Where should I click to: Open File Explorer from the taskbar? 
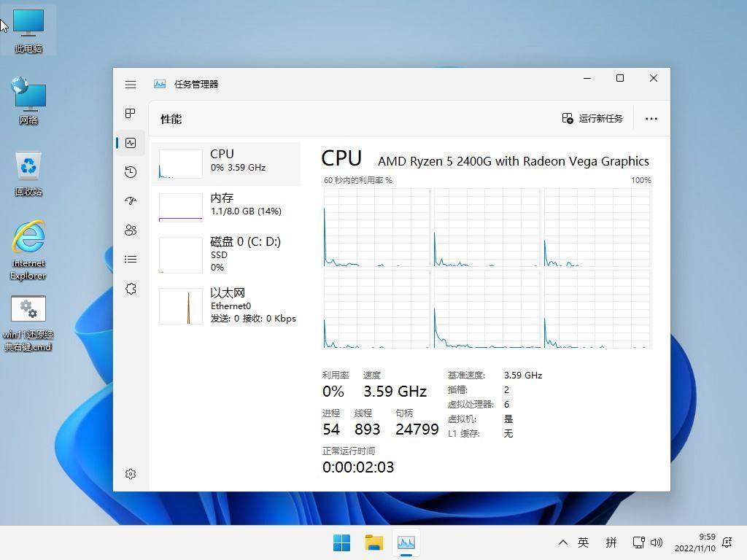(374, 542)
